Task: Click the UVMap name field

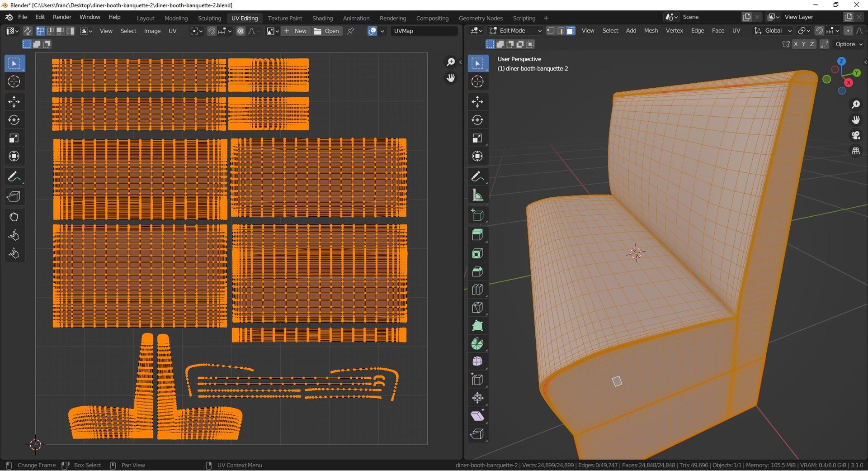Action: point(424,31)
